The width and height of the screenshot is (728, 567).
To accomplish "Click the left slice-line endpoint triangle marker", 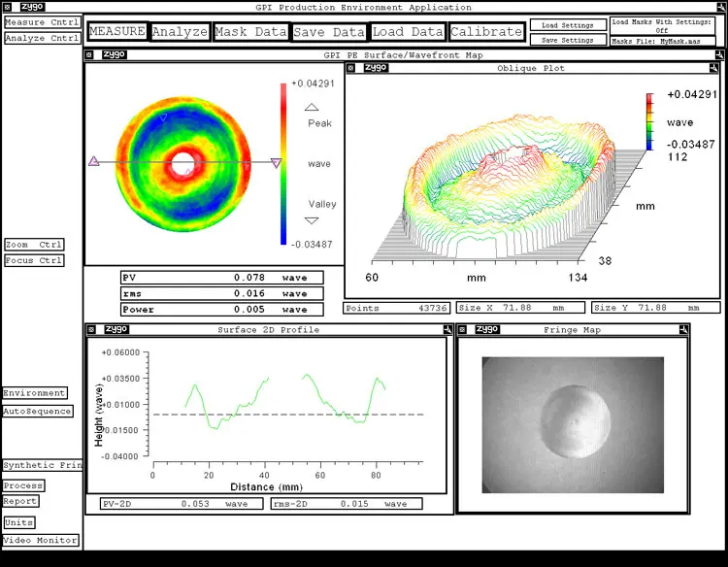I will pos(94,162).
